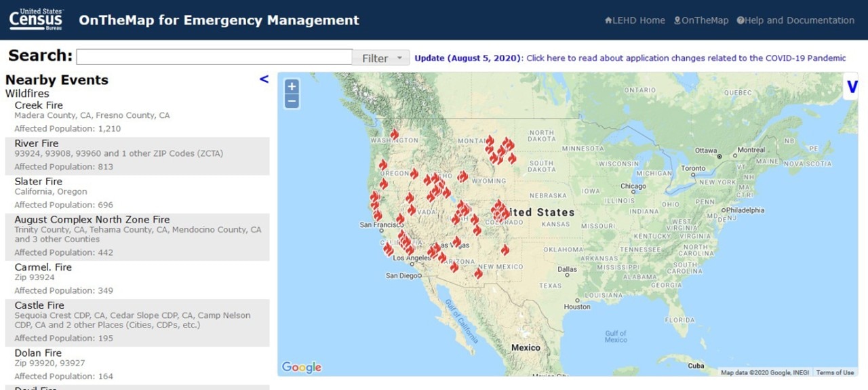Click the fire icon in northeastern New Mexico
The width and height of the screenshot is (868, 390).
505,250
